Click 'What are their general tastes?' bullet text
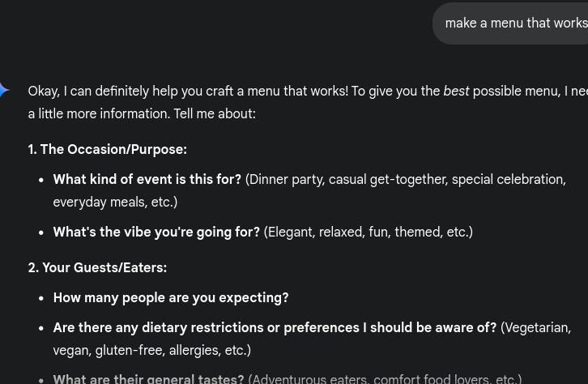 [x=148, y=379]
